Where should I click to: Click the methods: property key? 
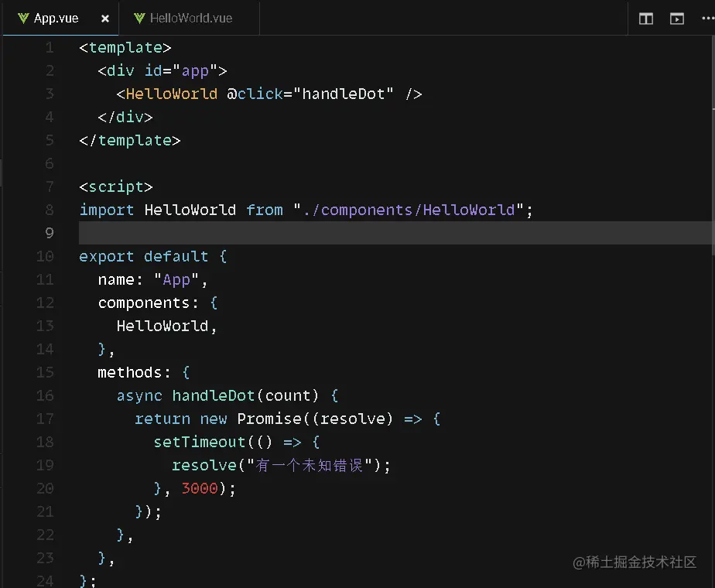[134, 372]
